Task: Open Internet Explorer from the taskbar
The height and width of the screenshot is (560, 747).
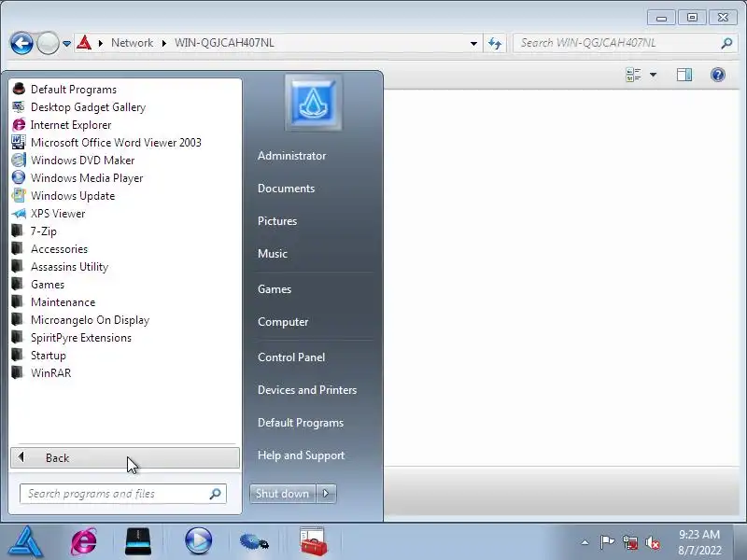Action: click(84, 541)
